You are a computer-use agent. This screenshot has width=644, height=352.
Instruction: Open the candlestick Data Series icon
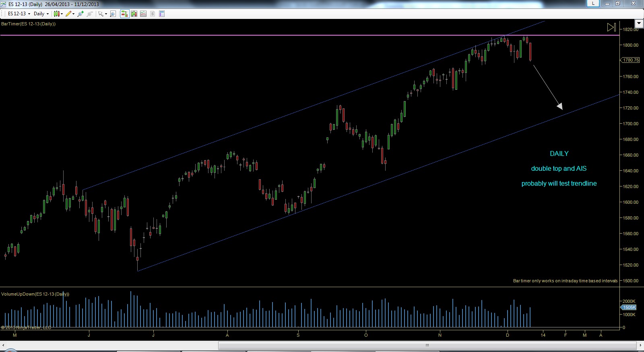coord(134,14)
